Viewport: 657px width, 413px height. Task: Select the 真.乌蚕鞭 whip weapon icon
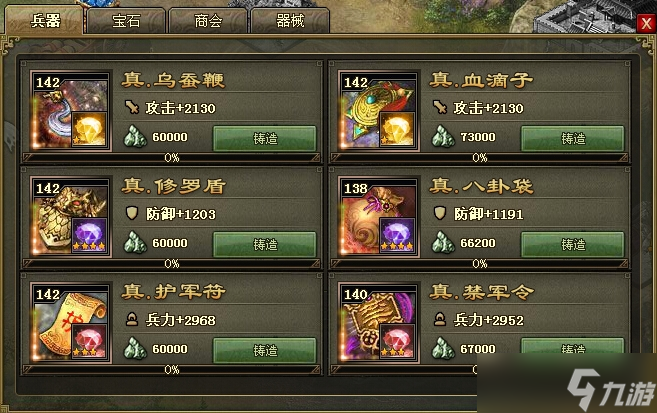click(70, 111)
